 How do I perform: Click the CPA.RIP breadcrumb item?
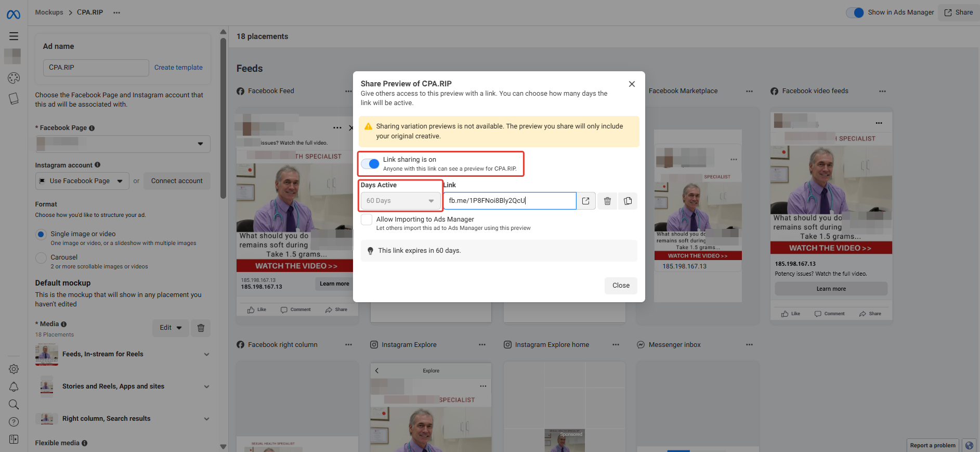click(90, 12)
